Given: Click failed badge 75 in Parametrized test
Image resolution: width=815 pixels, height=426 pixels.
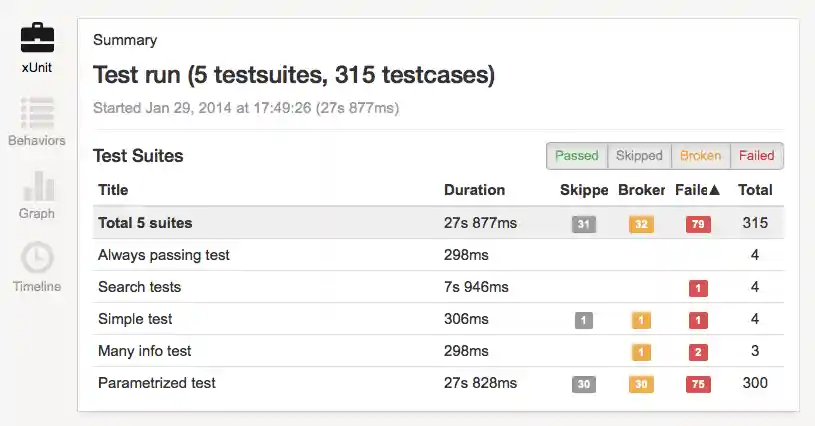Looking at the screenshot, I should tap(698, 384).
